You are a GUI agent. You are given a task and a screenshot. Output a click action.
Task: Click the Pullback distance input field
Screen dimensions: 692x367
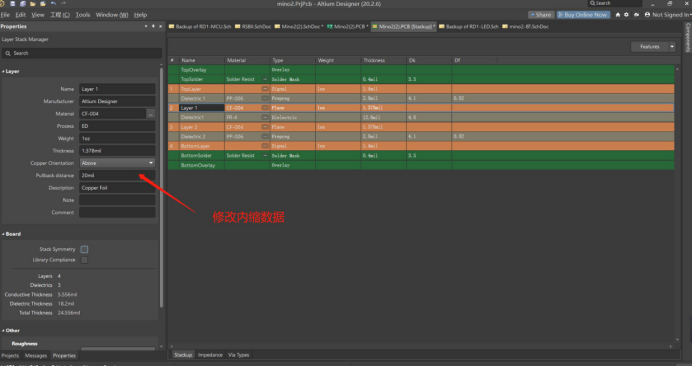point(117,176)
